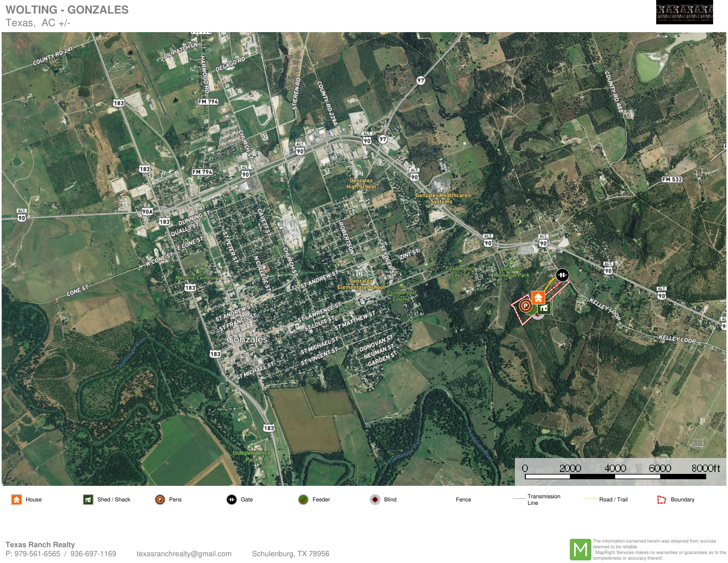
Task: Click the Independence Park map label
Action: coord(251,456)
